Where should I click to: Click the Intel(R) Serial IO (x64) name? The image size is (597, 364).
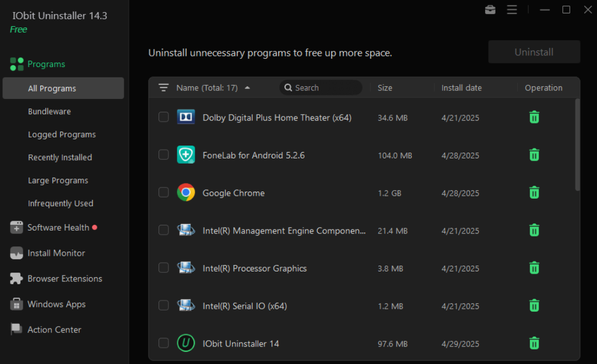[245, 306]
